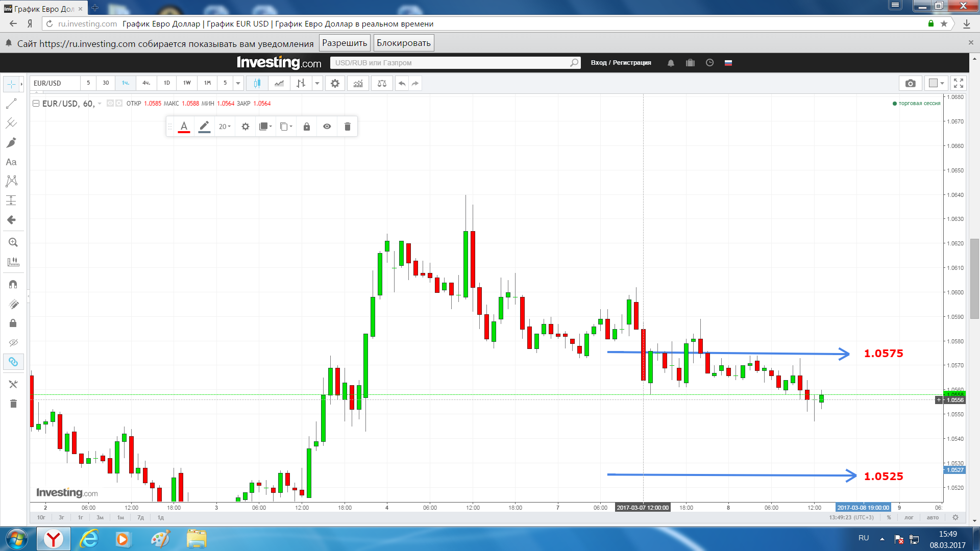Toggle hide all drawings eye icon
This screenshot has height=551, width=980.
pyautogui.click(x=13, y=342)
